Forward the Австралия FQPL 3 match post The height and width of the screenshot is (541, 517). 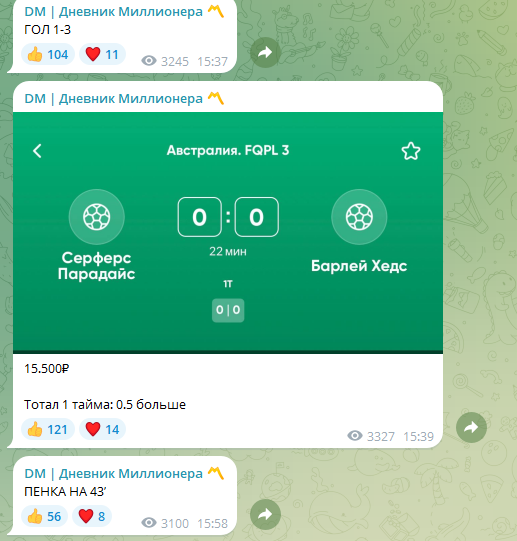tap(471, 427)
